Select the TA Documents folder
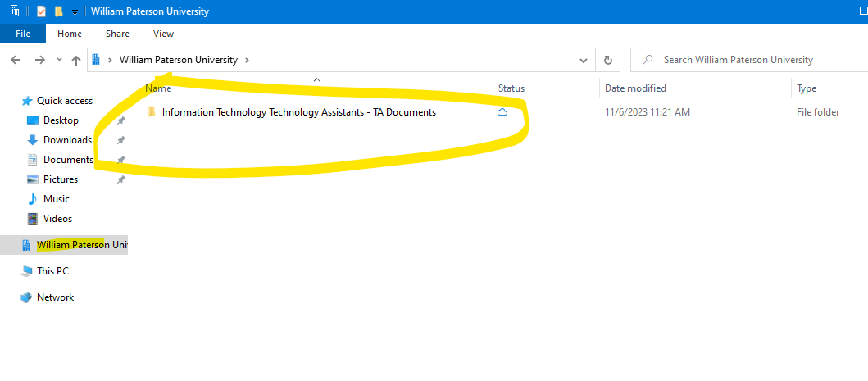The height and width of the screenshot is (381, 868). point(298,112)
